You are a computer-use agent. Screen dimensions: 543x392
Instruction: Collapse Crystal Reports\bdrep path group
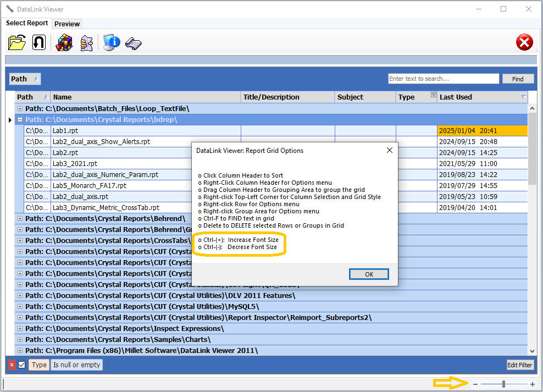tap(20, 120)
